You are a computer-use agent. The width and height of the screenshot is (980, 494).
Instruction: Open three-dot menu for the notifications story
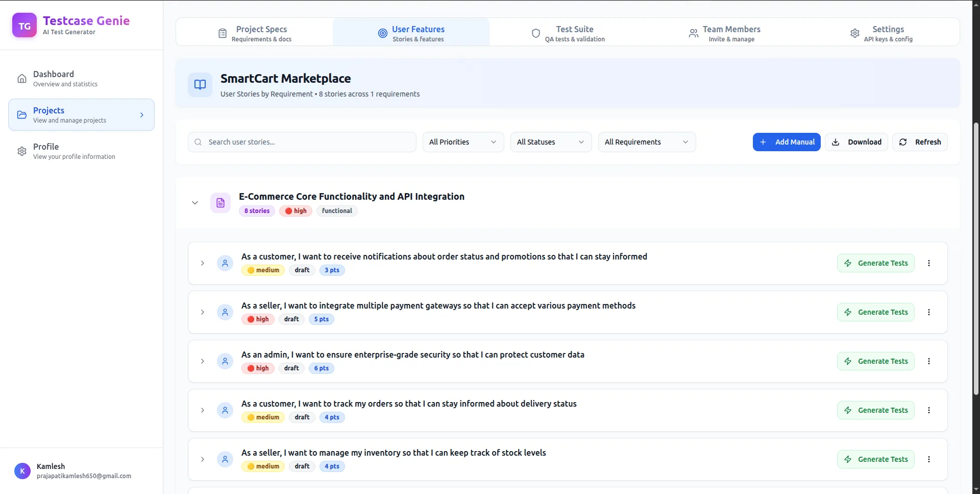[928, 263]
